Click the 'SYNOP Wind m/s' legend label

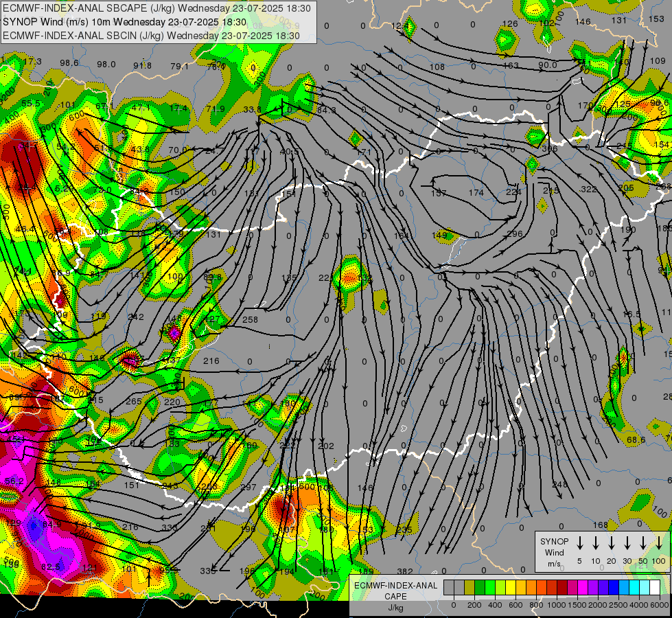click(554, 553)
